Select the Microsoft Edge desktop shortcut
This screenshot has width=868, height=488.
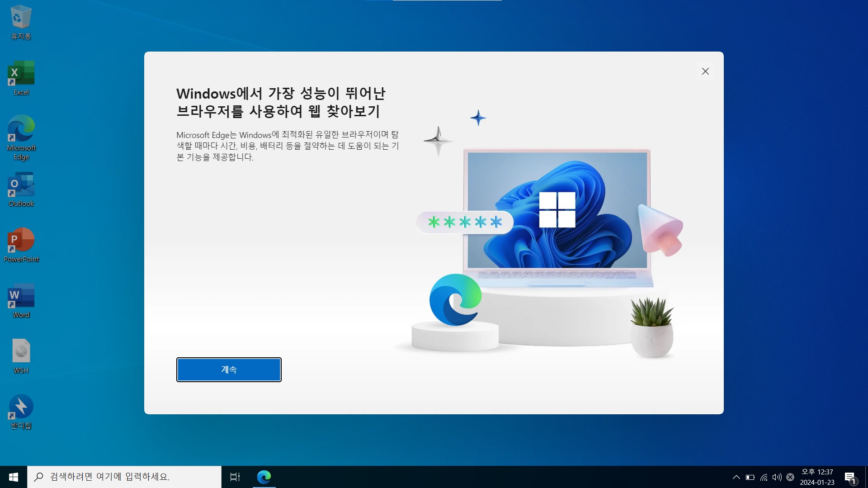[x=21, y=138]
